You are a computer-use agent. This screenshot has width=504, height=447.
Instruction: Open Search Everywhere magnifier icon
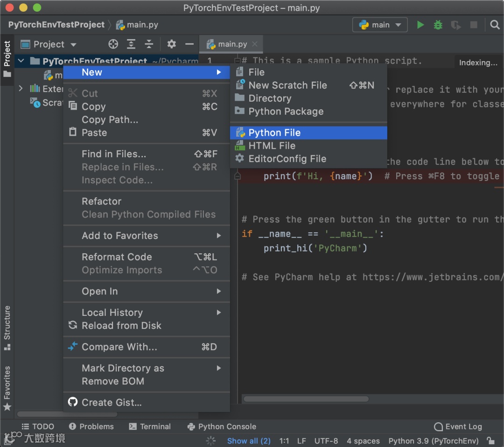coord(495,25)
